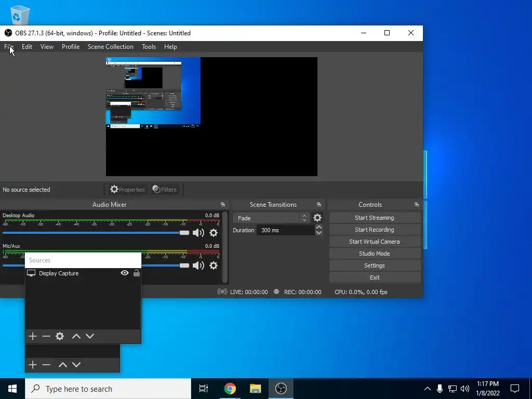Screen dimensions: 532x399
Task: Mute Desktop Audio with the speaker icon
Action: pos(198,233)
